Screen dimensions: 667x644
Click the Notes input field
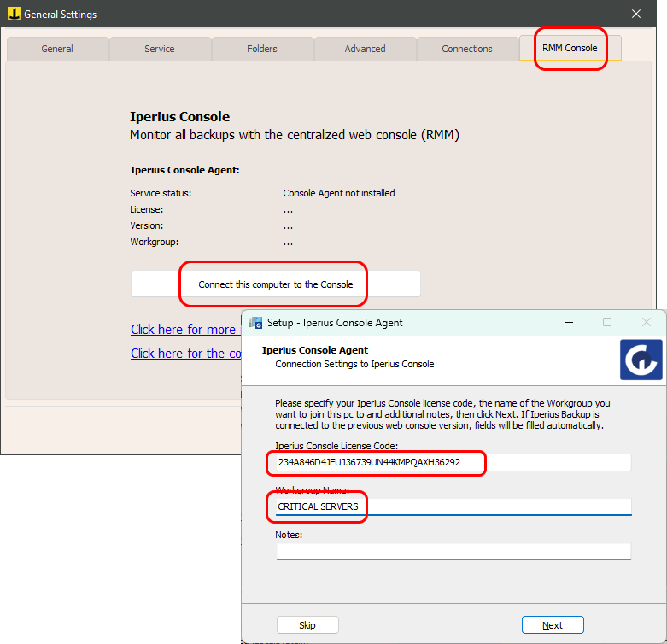(x=453, y=551)
